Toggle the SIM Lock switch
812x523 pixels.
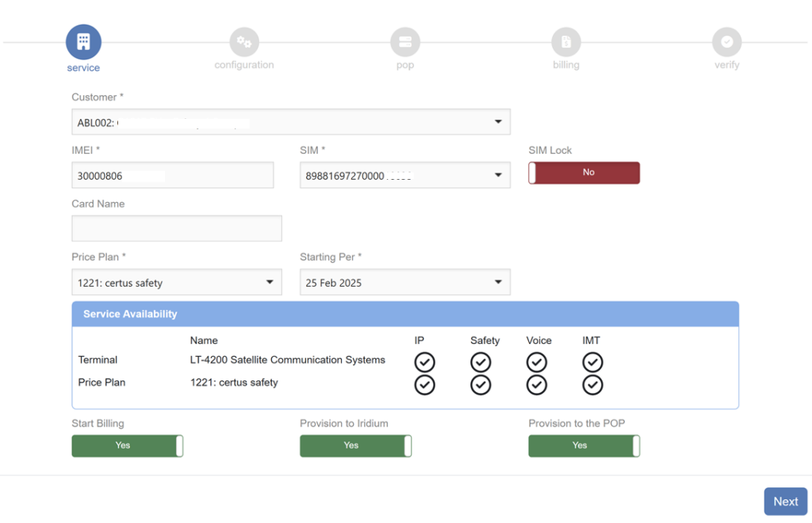click(x=584, y=173)
